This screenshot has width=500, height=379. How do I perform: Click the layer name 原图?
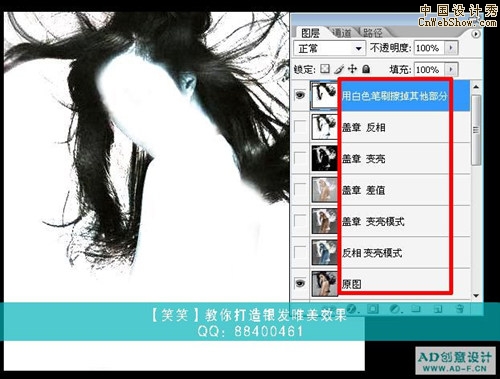click(x=351, y=284)
